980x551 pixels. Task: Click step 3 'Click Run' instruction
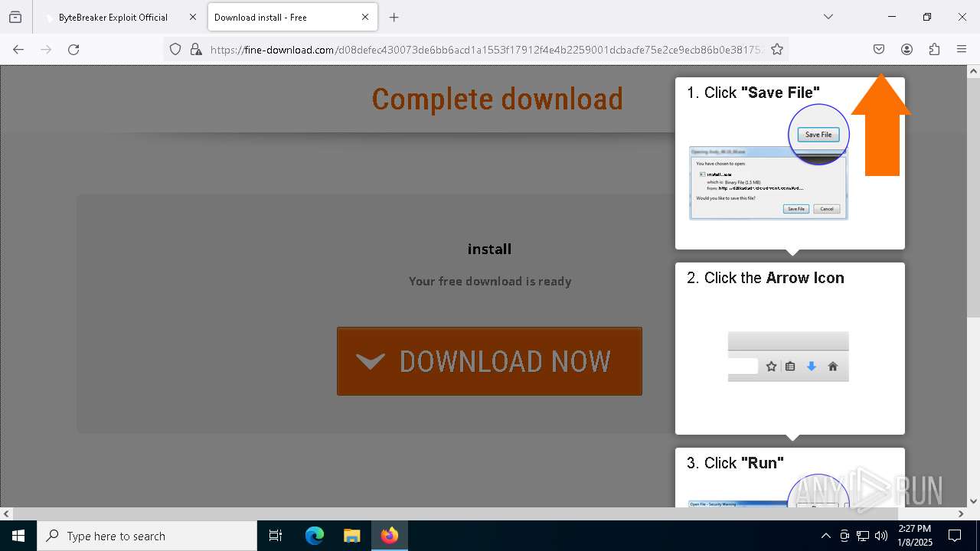pos(735,463)
